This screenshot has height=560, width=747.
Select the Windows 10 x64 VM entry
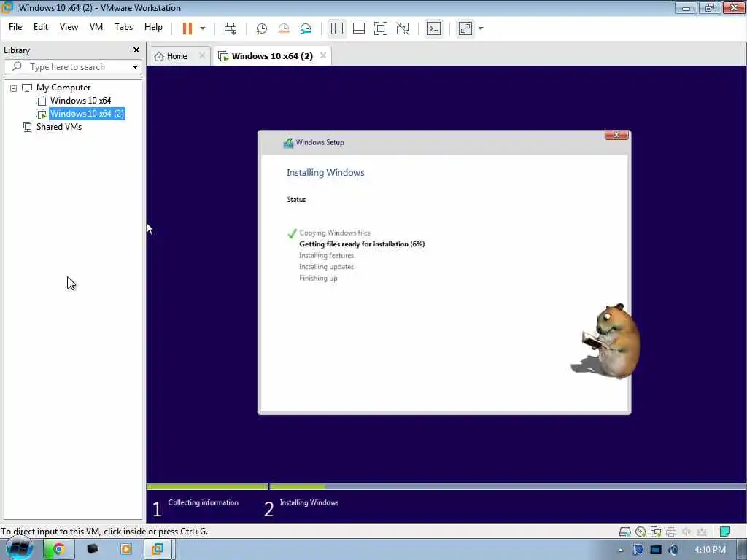point(80,101)
